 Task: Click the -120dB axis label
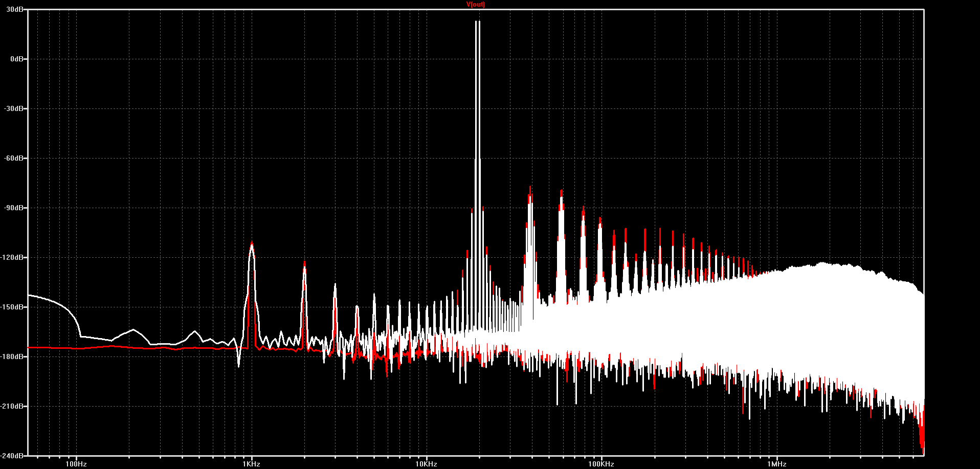(x=12, y=258)
